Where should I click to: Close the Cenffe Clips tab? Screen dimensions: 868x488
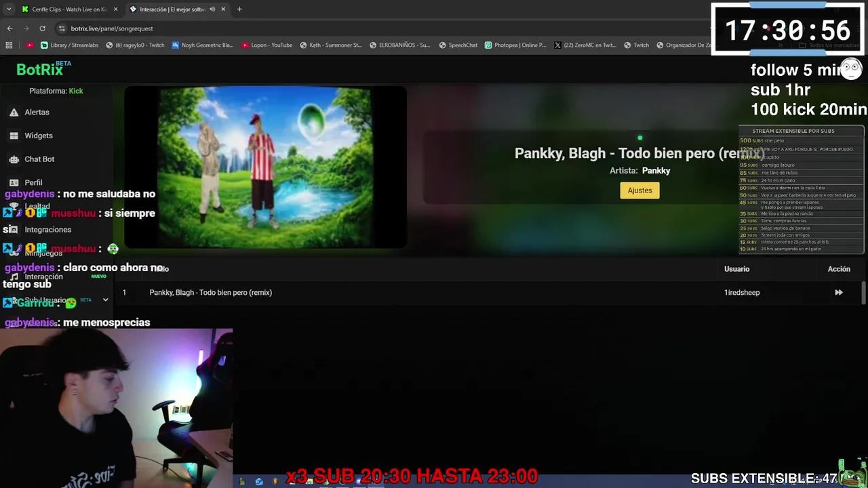click(116, 9)
